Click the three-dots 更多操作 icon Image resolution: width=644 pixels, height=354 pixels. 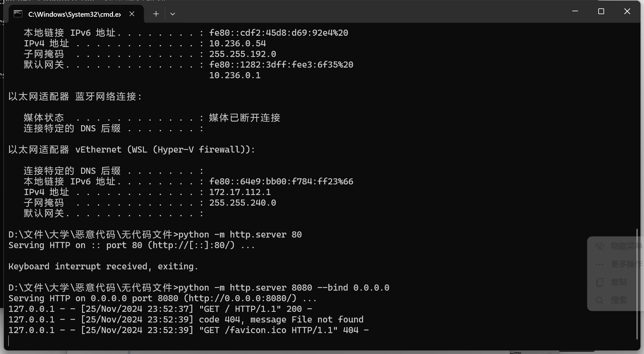tap(600, 265)
